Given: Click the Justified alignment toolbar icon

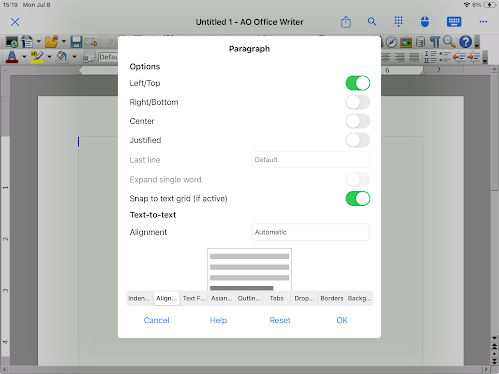Looking at the screenshot, I should click(x=414, y=57).
